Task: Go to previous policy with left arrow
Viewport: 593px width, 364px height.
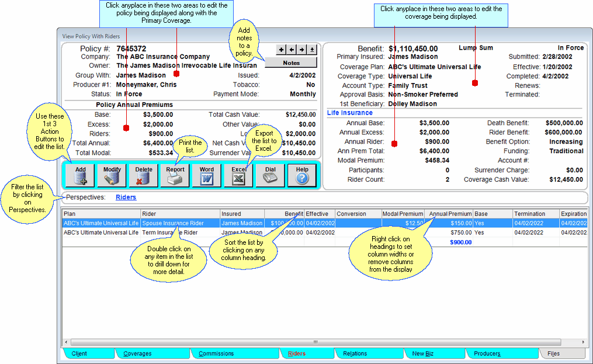Action: 292,50
